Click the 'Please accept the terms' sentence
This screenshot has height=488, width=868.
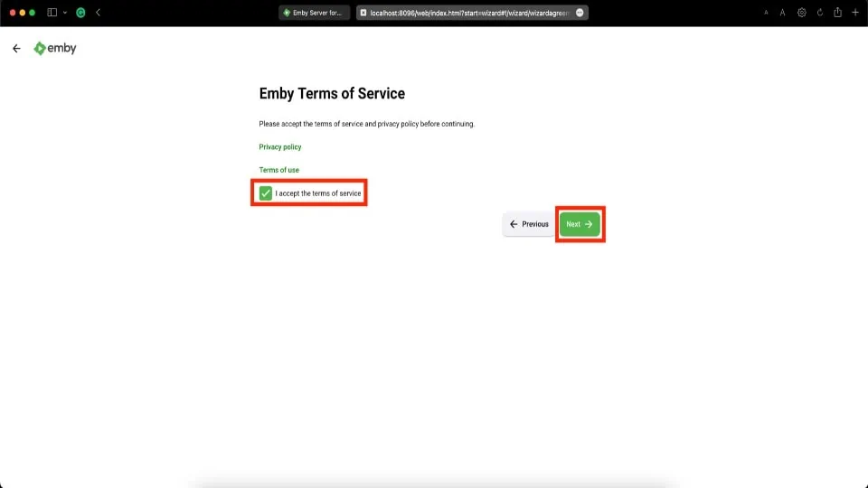pyautogui.click(x=366, y=124)
